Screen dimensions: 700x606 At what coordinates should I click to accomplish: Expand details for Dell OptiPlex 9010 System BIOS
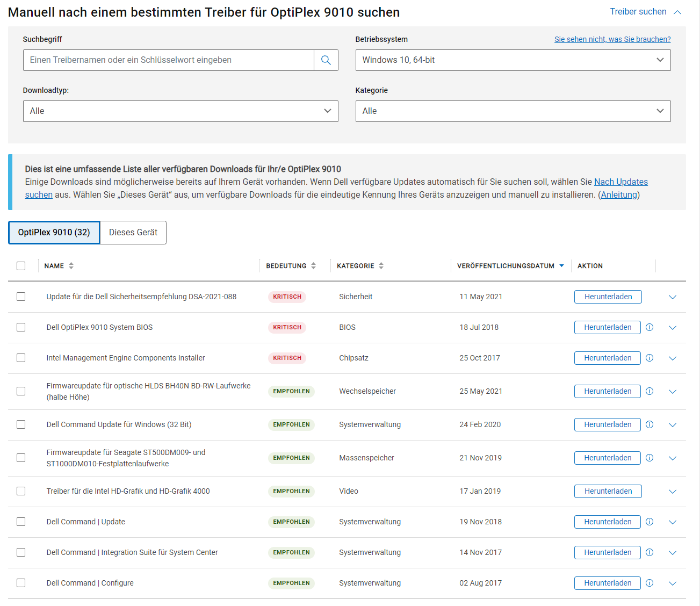click(x=673, y=328)
